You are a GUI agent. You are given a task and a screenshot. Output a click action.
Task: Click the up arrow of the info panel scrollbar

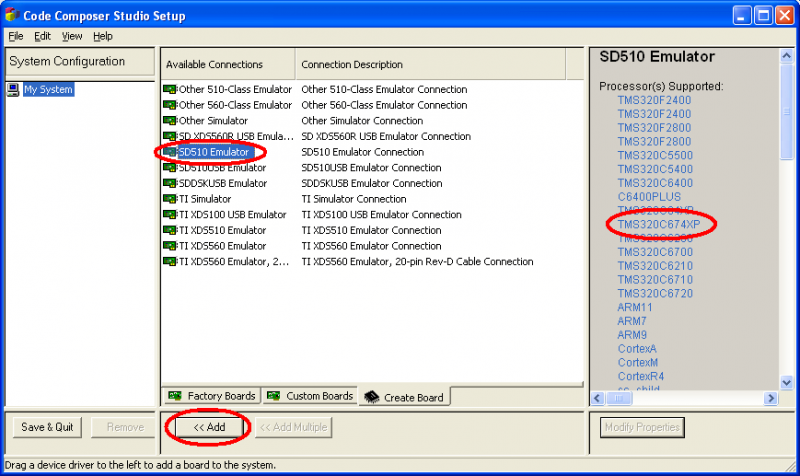pyautogui.click(x=787, y=56)
